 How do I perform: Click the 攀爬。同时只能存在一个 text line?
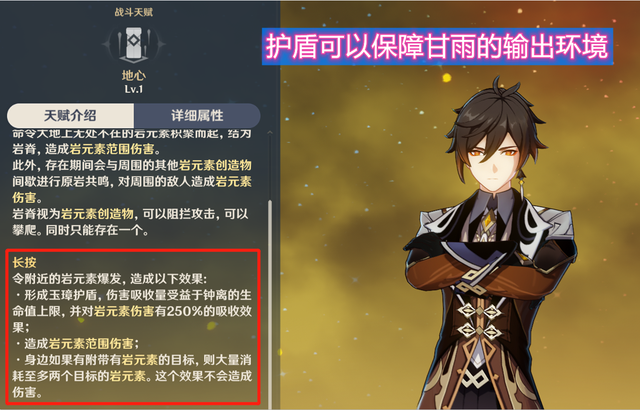click(80, 230)
